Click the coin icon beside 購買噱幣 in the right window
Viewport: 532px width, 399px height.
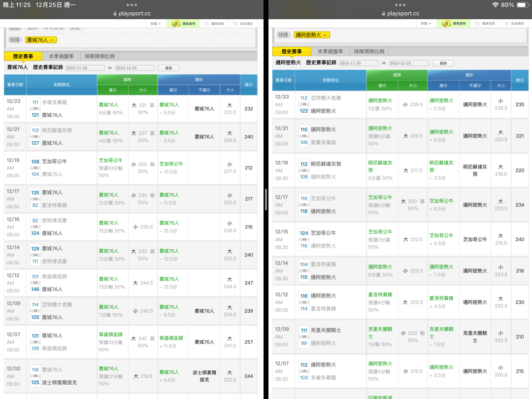click(446, 24)
